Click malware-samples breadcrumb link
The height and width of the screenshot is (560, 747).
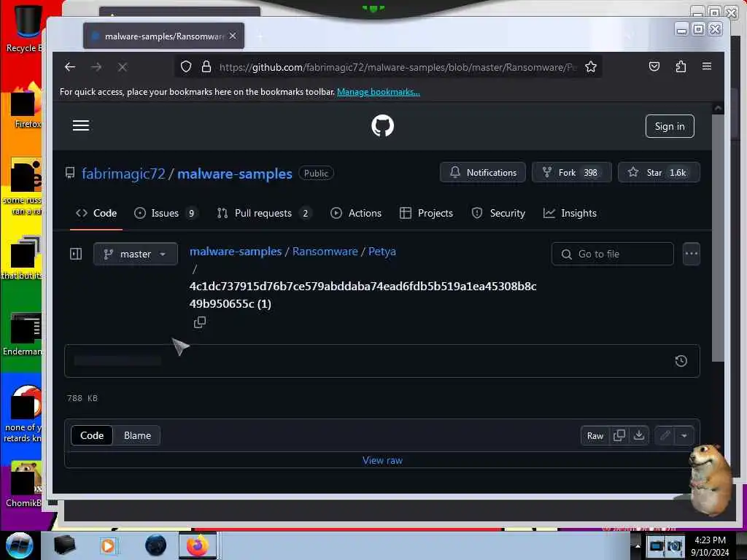[x=236, y=252]
